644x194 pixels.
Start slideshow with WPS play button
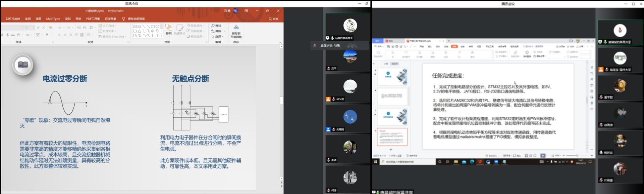[x=543, y=156]
